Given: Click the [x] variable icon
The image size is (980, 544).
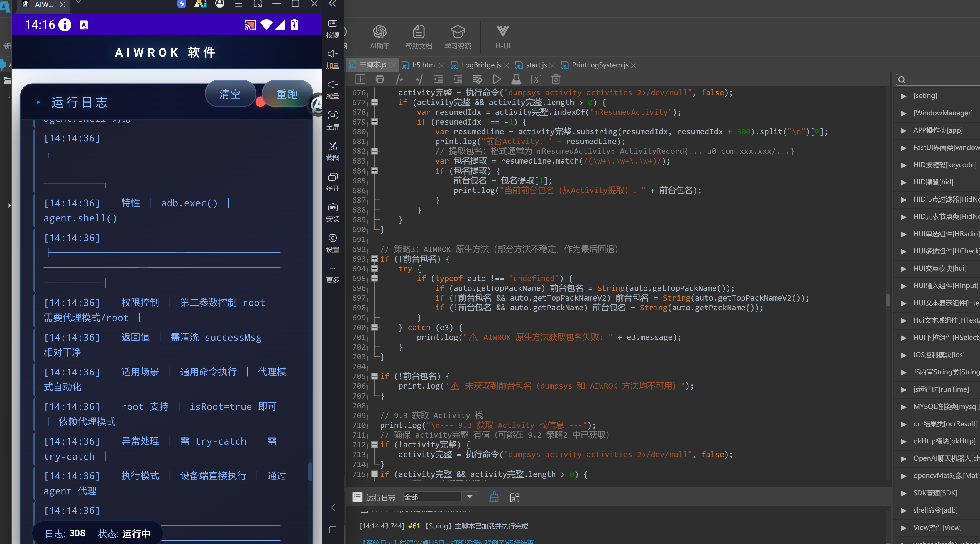Looking at the screenshot, I should pyautogui.click(x=536, y=79).
